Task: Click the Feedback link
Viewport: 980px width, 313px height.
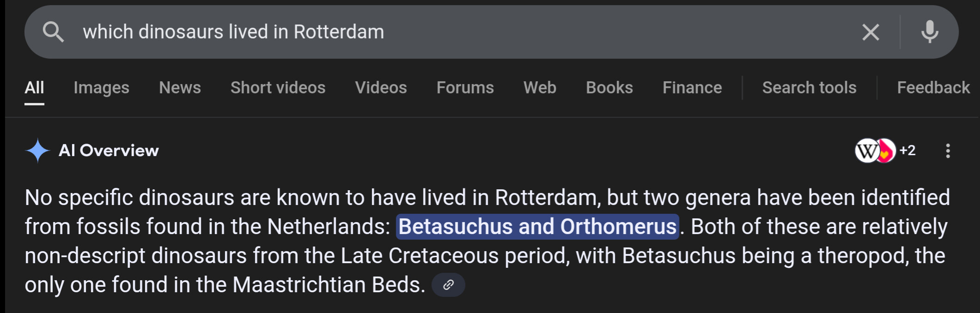Action: pos(933,88)
